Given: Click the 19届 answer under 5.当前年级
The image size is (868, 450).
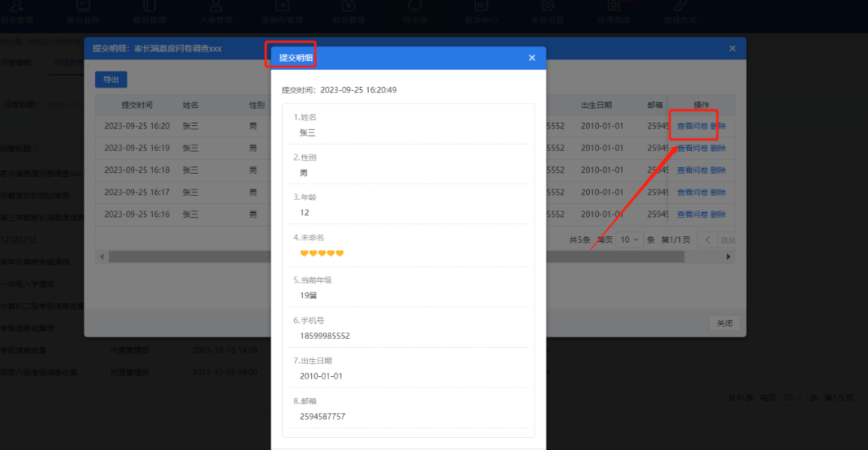Looking at the screenshot, I should coord(309,296).
